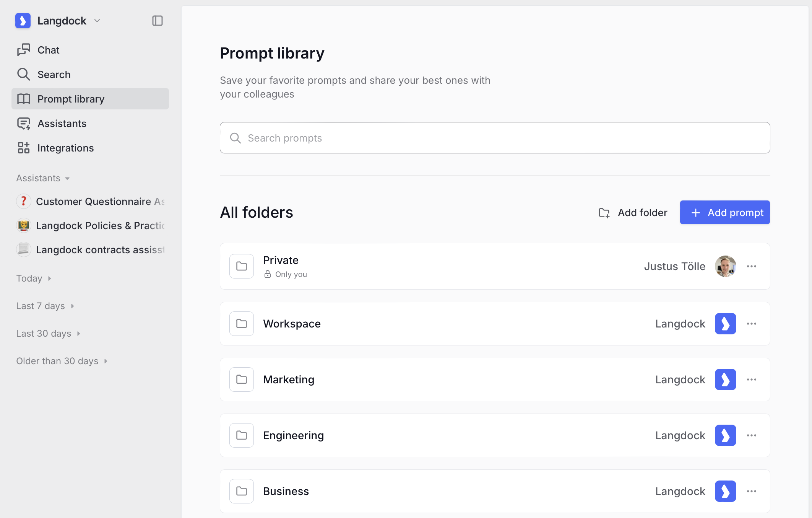Focus the Search prompts field
This screenshot has height=518, width=812.
pos(495,138)
